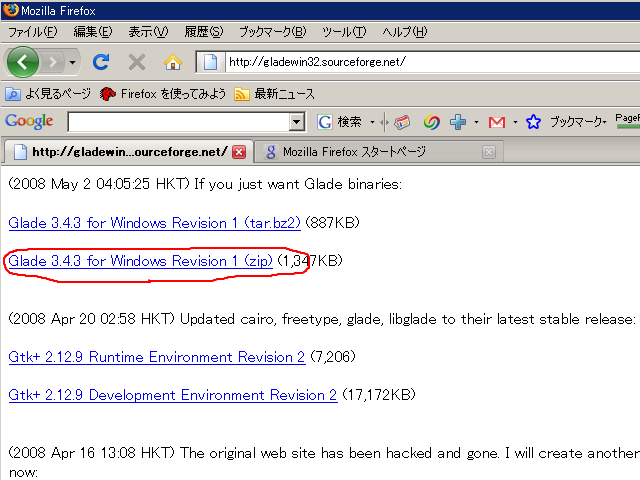Click the colorful swirl icon on Google toolbar
This screenshot has width=640, height=480.
(431, 122)
